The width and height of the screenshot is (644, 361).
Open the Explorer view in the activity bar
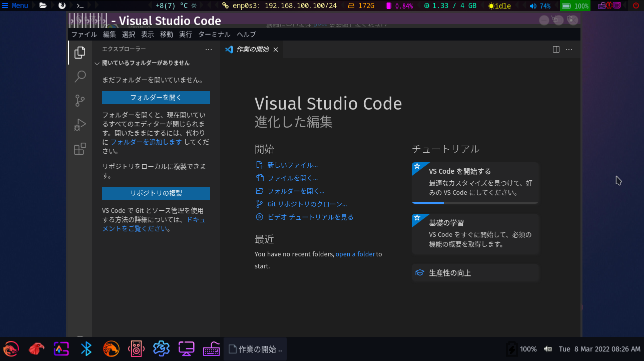point(80,53)
